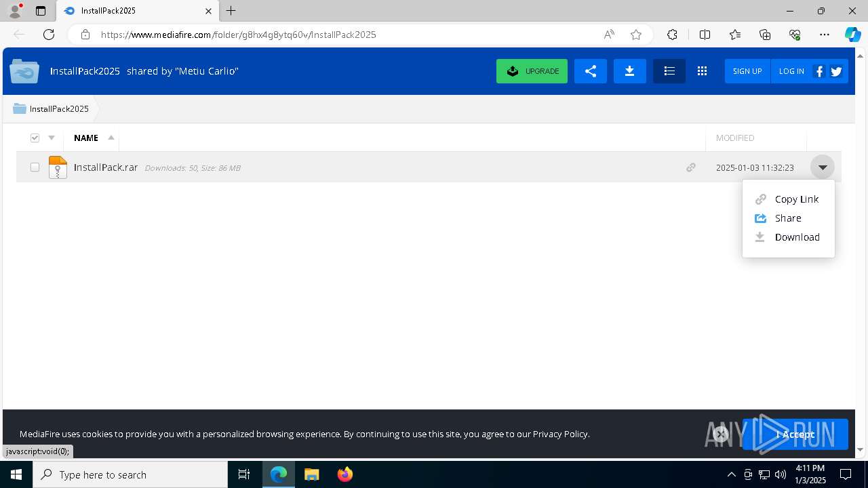Open Task View on the taskbar
Image resolution: width=868 pixels, height=488 pixels.
coord(244,474)
